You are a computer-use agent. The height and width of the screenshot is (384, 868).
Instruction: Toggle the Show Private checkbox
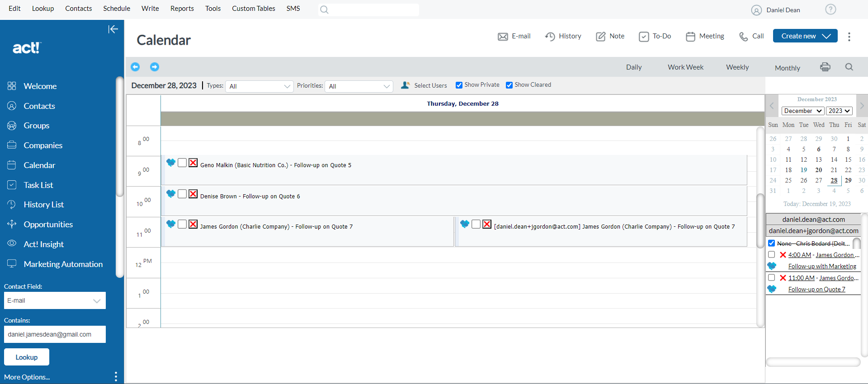click(459, 85)
